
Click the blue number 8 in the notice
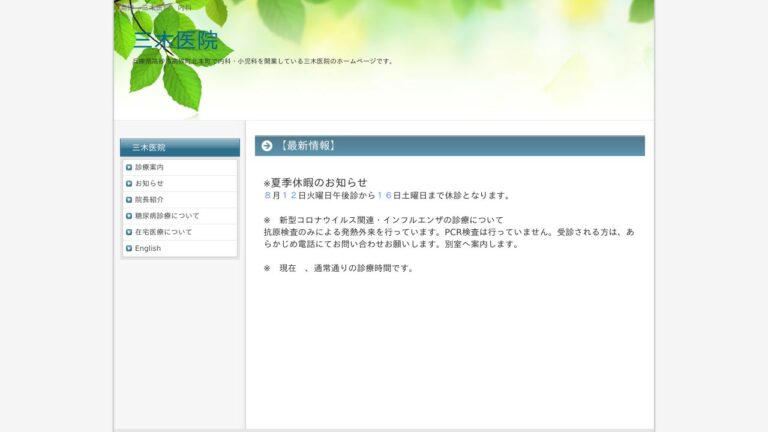point(267,195)
